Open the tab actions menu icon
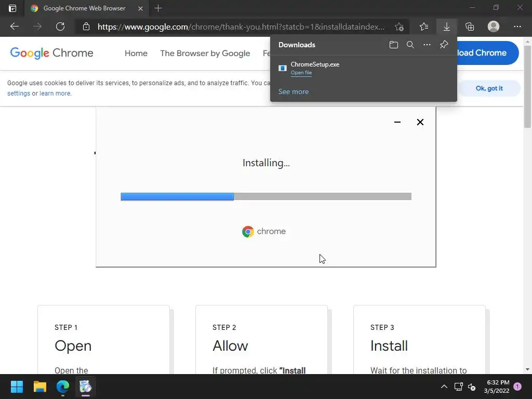 pos(12,8)
